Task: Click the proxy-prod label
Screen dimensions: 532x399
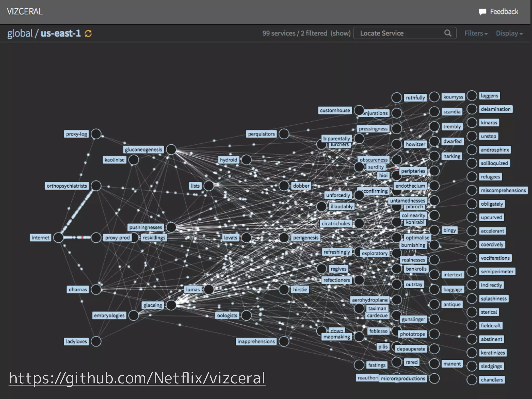Action: (x=117, y=238)
